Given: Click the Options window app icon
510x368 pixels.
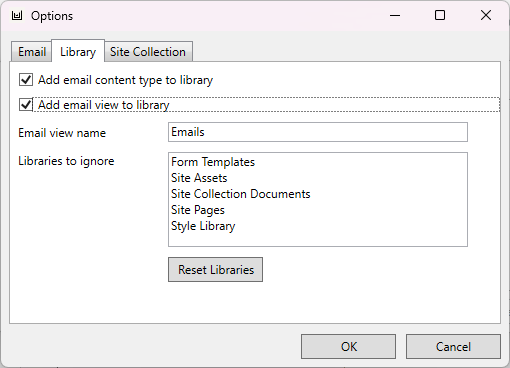Looking at the screenshot, I should pos(17,16).
